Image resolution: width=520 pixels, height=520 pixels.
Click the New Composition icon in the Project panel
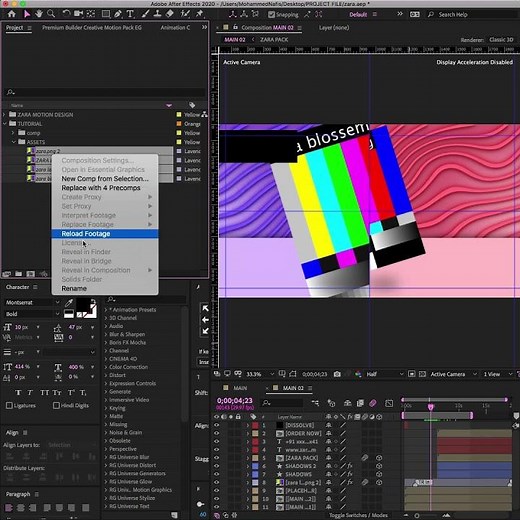pos(30,274)
